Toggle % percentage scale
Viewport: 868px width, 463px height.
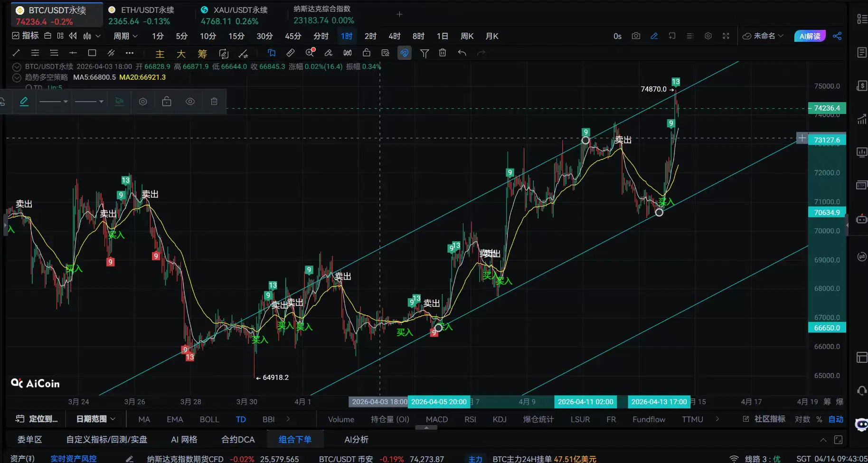click(819, 419)
